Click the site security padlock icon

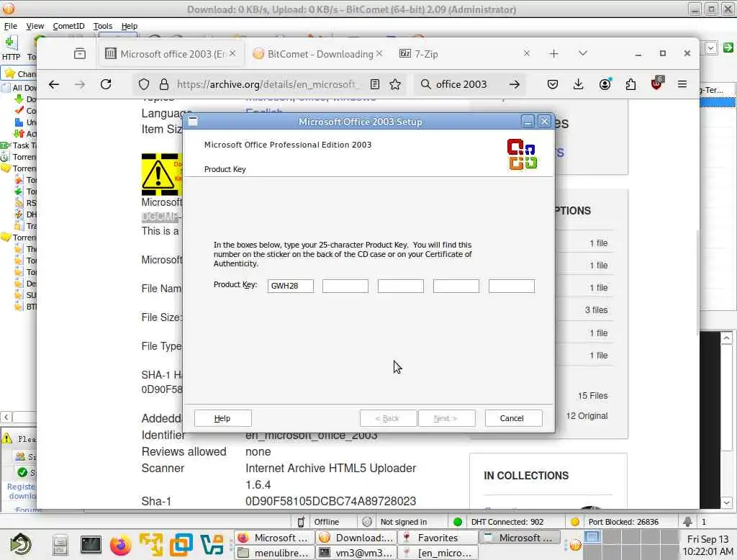[x=163, y=84]
